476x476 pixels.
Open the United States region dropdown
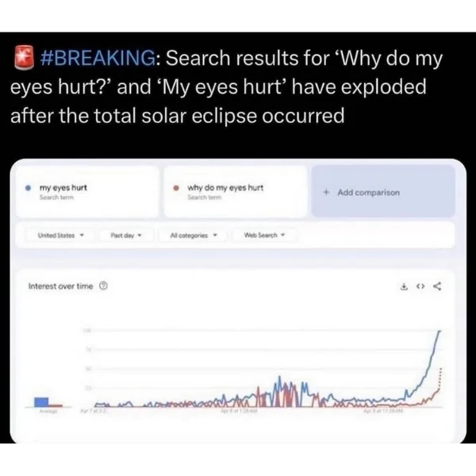point(61,236)
